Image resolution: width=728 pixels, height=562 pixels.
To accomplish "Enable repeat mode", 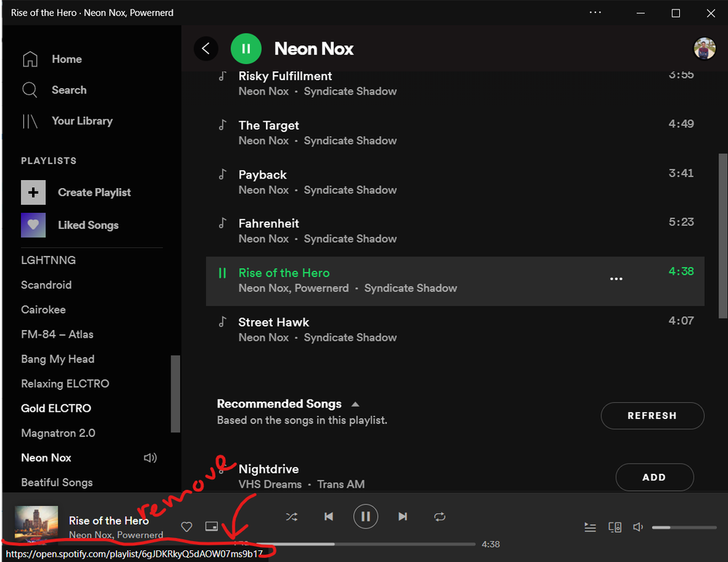I will pyautogui.click(x=439, y=516).
